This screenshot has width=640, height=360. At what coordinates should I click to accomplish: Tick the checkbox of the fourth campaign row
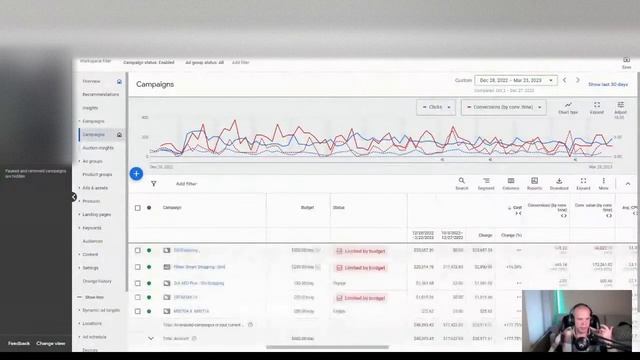coord(138,297)
